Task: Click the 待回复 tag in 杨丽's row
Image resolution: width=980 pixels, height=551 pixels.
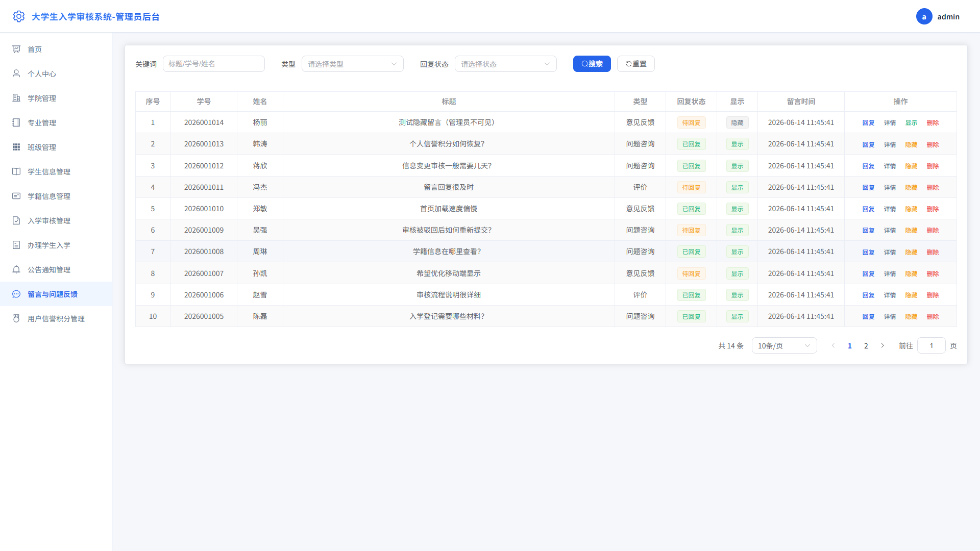Action: tap(691, 122)
